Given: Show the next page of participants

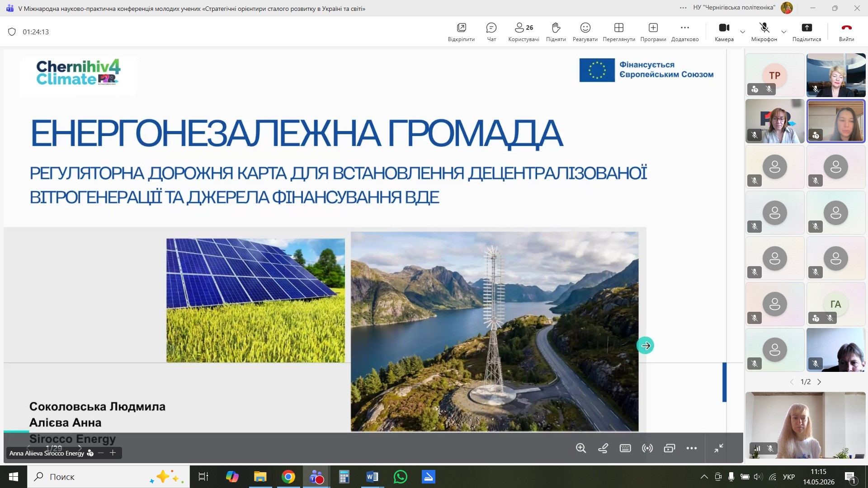Looking at the screenshot, I should tap(819, 382).
